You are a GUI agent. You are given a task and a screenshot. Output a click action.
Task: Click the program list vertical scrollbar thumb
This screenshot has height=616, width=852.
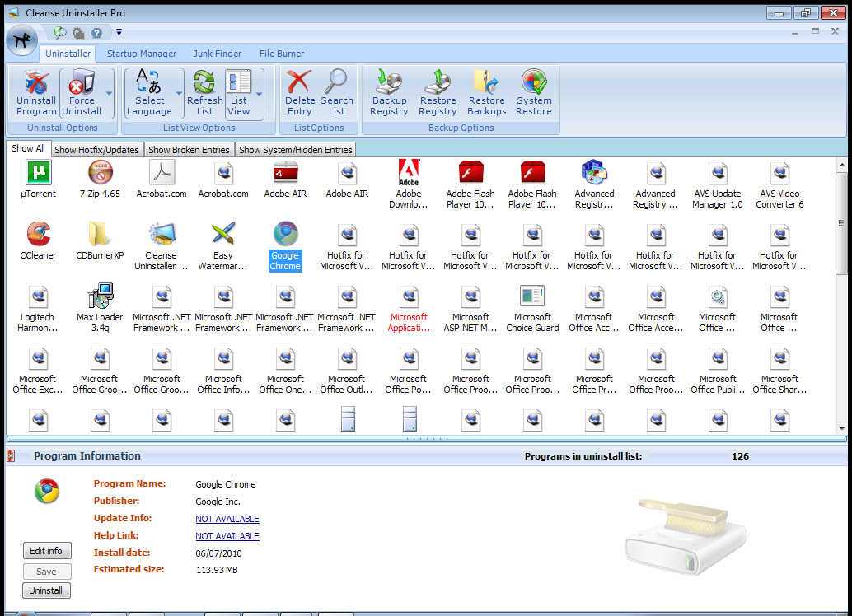(841, 223)
